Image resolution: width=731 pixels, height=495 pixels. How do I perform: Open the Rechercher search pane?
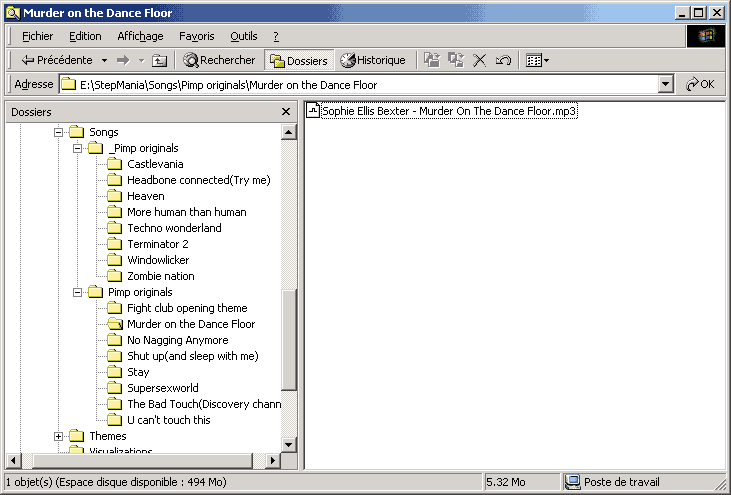click(219, 60)
